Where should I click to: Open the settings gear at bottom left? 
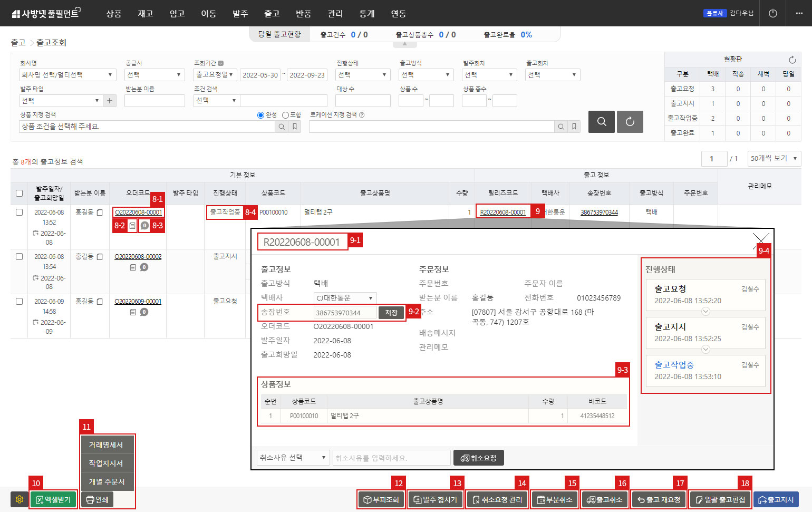click(20, 499)
